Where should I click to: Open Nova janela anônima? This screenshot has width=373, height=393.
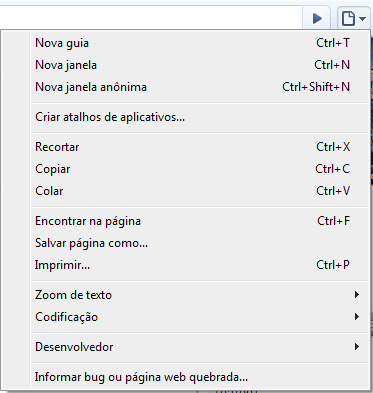[x=200, y=87]
